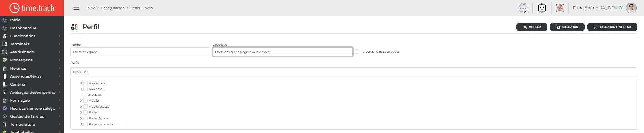Expand Horários submenu chevron
Screen dimensions: 644x133
(60, 68)
